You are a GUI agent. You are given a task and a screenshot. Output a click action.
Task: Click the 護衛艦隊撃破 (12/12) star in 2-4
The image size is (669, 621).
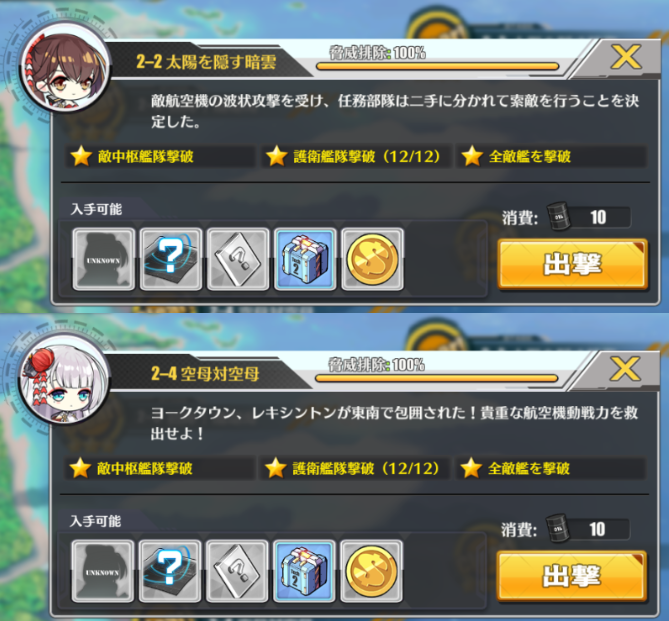[275, 468]
